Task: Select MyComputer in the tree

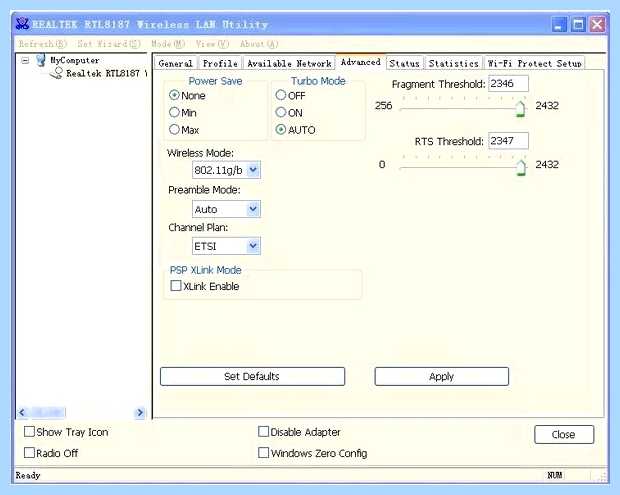Action: tap(74, 60)
